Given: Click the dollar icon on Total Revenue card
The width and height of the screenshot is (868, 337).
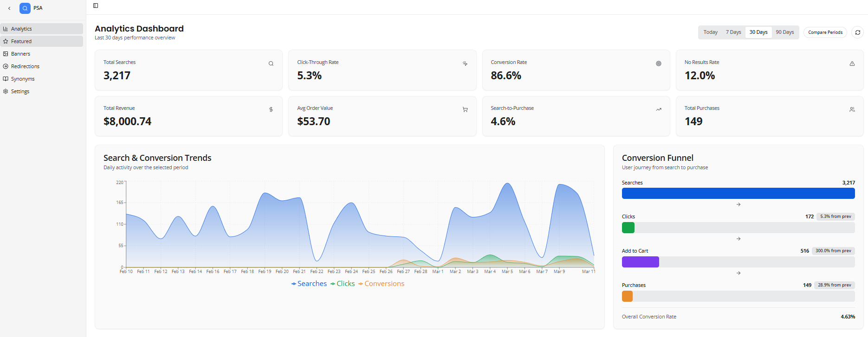Looking at the screenshot, I should tap(271, 109).
